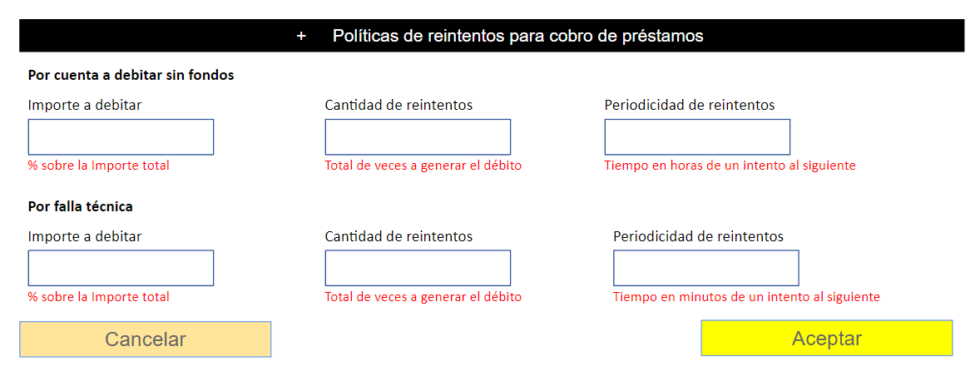980x386 pixels.
Task: Click the 'Por cuenta a debitar sin fondos' heading
Action: point(131,75)
